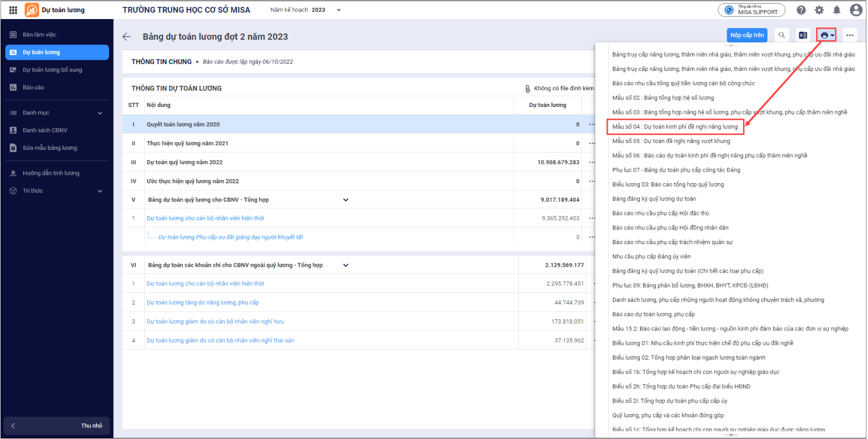Click the Sửa mẫu bảng lương sidebar icon

point(13,148)
